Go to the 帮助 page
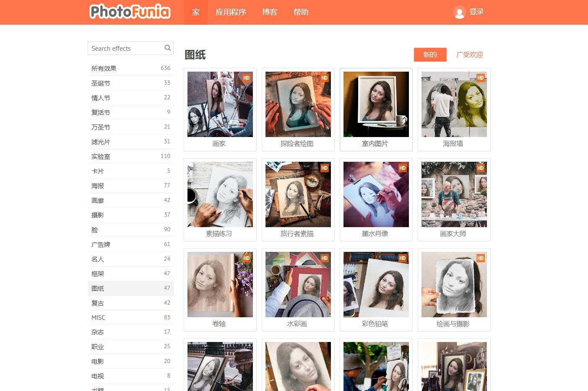Screen dimensions: 588x391 point(301,12)
